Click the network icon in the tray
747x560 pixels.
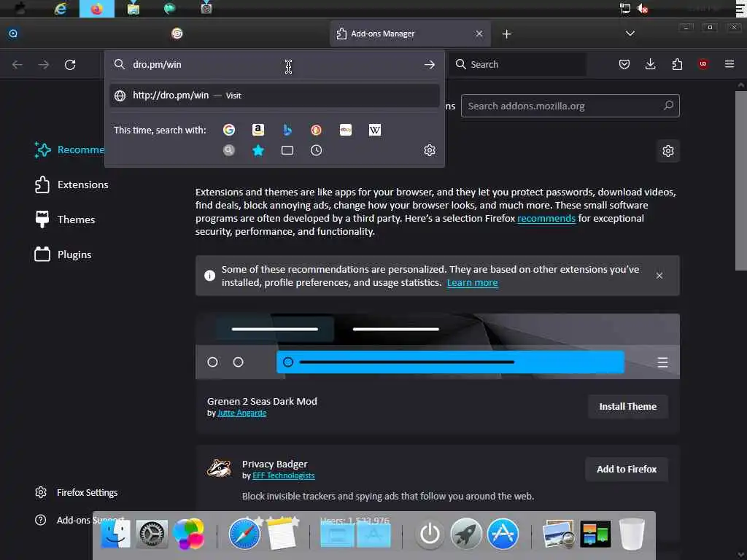(x=624, y=9)
